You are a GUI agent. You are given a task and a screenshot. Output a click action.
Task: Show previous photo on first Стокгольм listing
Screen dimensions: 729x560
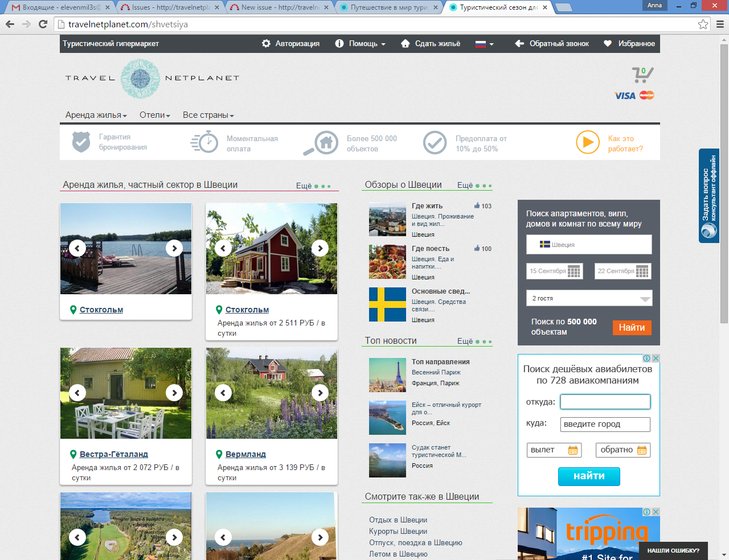[x=77, y=248]
